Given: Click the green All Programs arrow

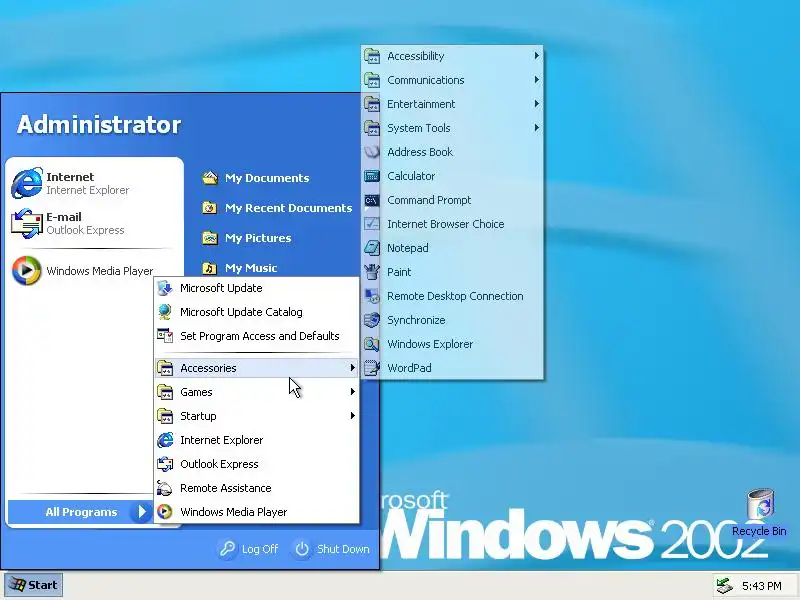Looking at the screenshot, I should point(141,512).
